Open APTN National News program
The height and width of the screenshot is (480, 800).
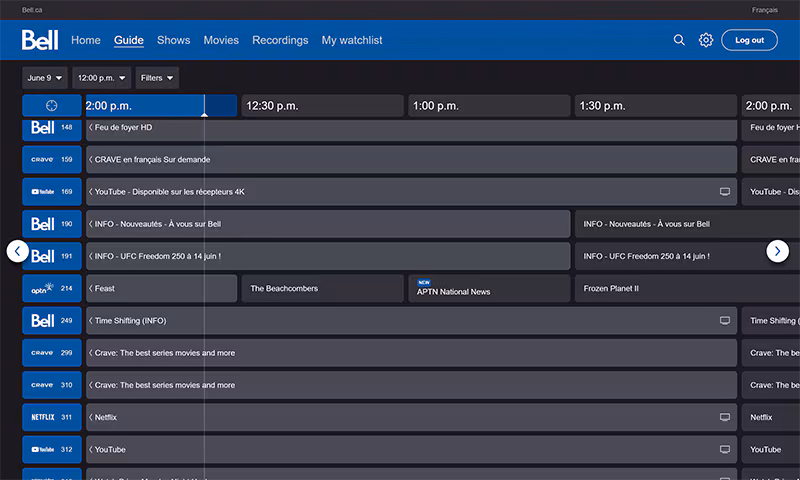click(x=489, y=288)
